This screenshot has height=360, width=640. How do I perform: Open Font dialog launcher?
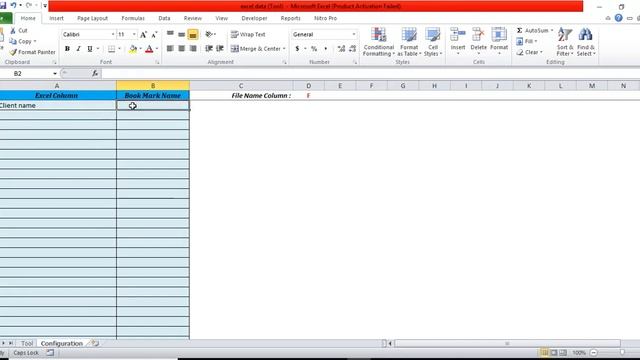click(x=157, y=62)
